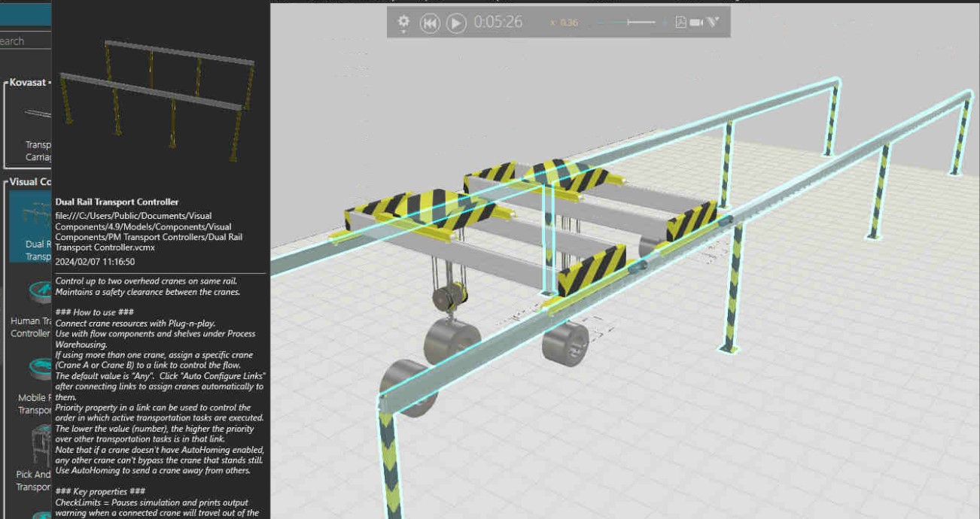
Task: Open simulation settings gear menu
Action: (404, 23)
